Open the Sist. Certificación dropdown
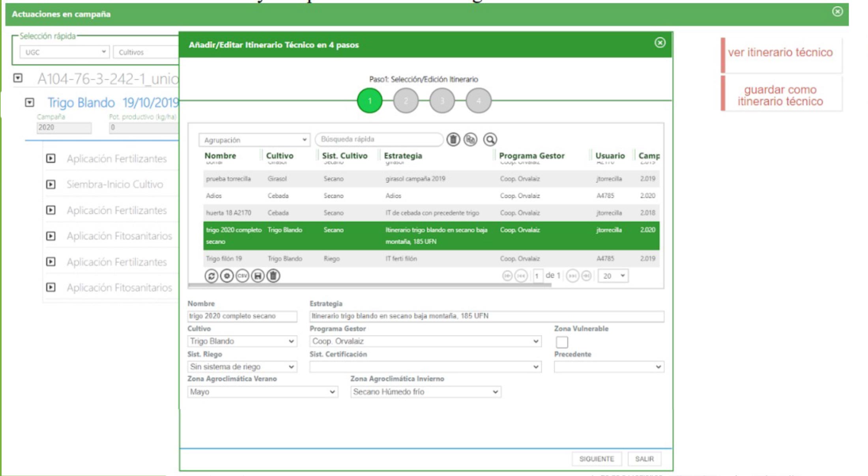 pyautogui.click(x=425, y=367)
